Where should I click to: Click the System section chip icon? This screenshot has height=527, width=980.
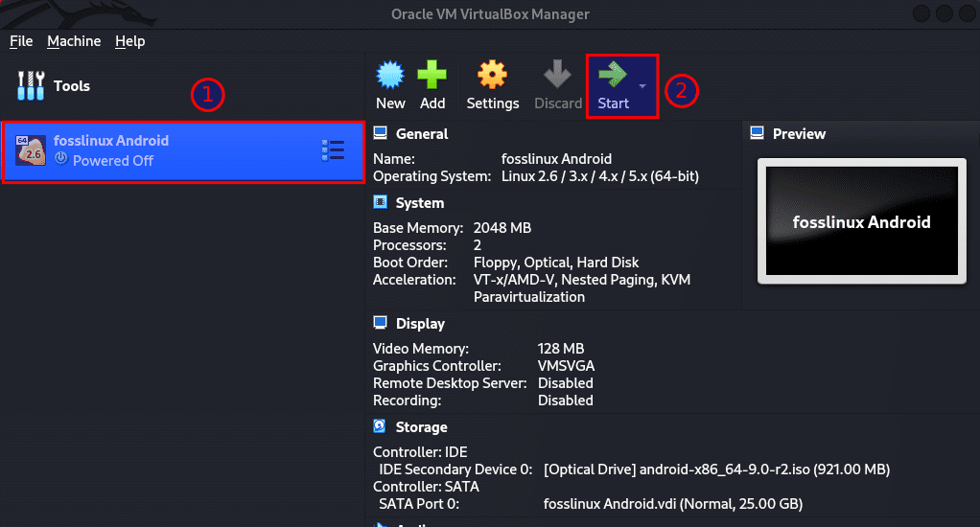click(x=380, y=201)
